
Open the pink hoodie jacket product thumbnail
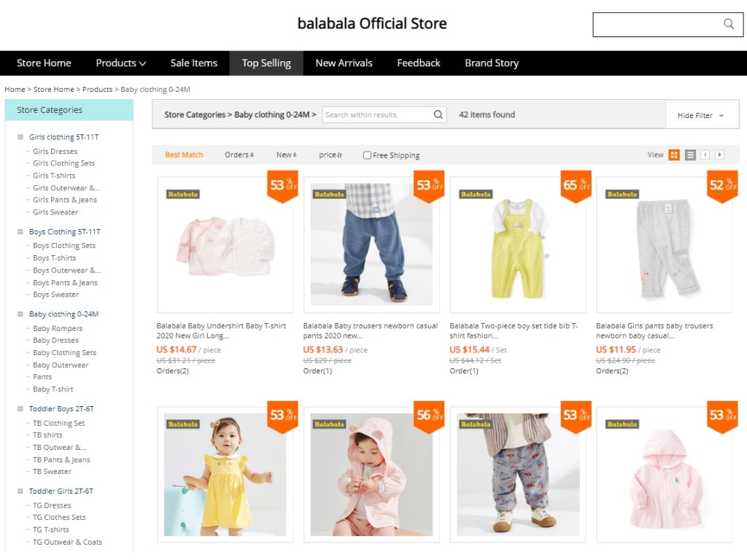click(664, 475)
